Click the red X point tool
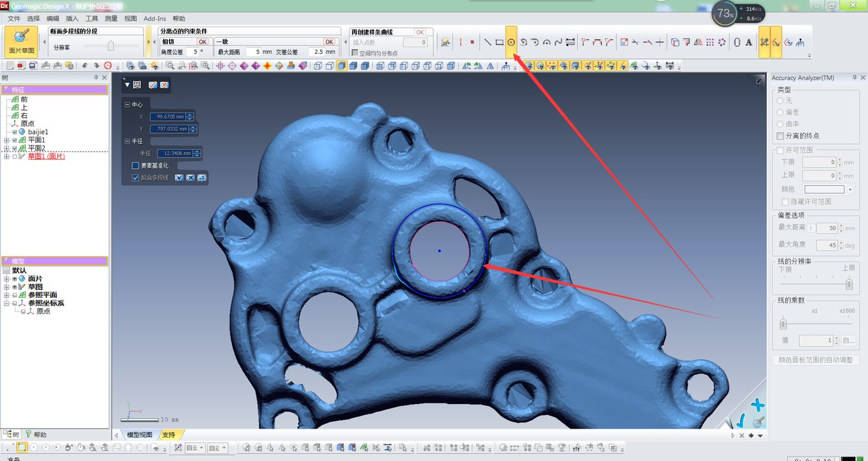The height and width of the screenshot is (461, 868). pyautogui.click(x=472, y=42)
